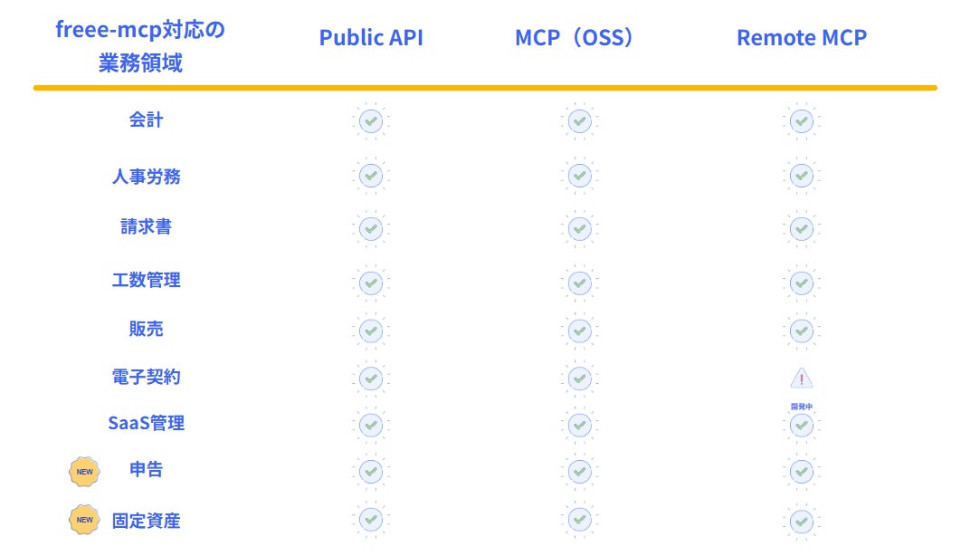The height and width of the screenshot is (556, 980).
Task: Click the SaaS管理 checkmark under Remote MCP
Action: point(801,426)
